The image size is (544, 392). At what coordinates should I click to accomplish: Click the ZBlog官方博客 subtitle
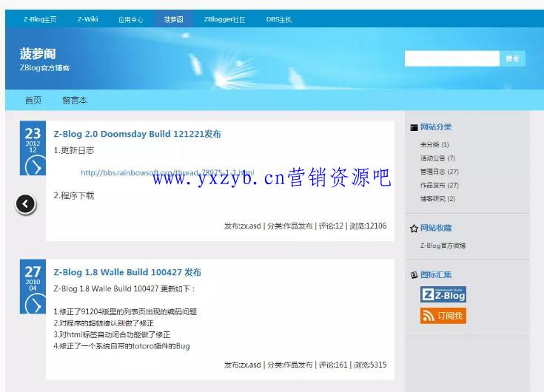44,67
